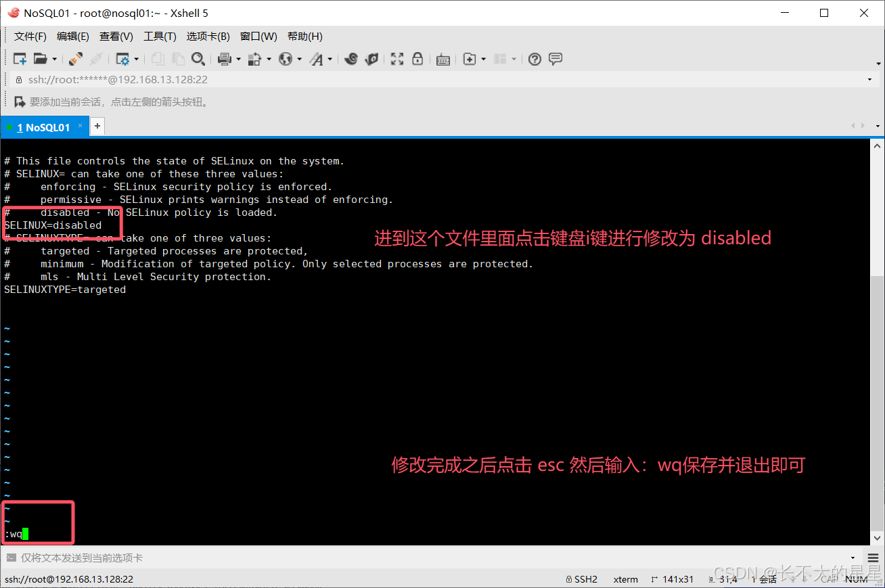Open the 工具(T) menu
885x588 pixels.
point(160,37)
